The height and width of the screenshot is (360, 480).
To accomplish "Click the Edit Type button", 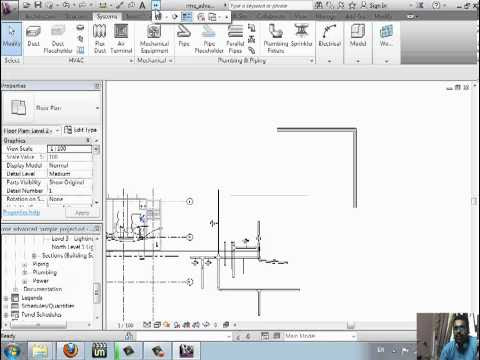I will pos(81,130).
